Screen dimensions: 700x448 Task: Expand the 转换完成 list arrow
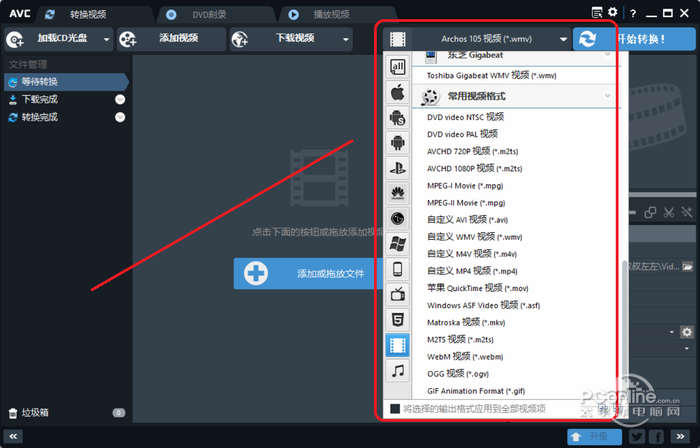point(120,117)
